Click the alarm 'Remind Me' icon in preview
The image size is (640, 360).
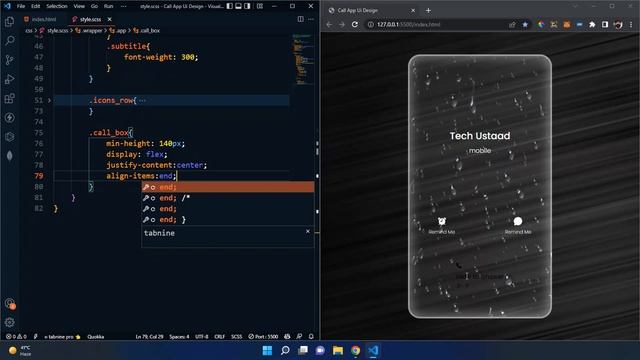[x=442, y=221]
